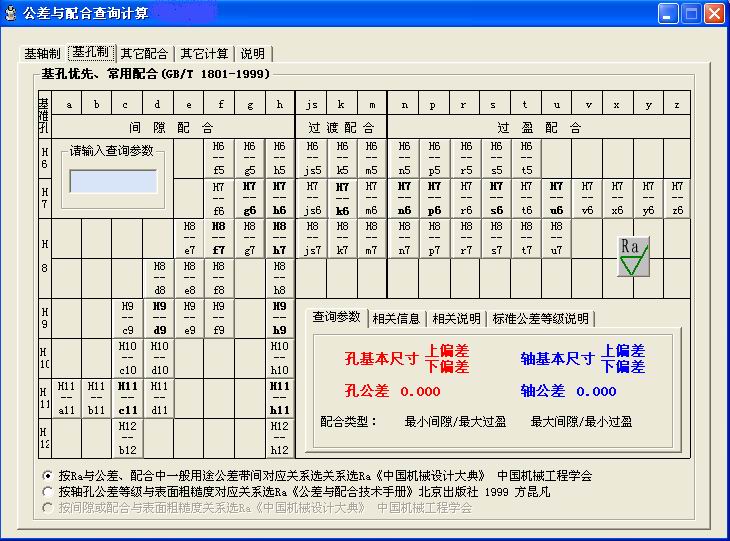Click the H6/f5 fit button
The height and width of the screenshot is (541, 730).
pos(219,158)
